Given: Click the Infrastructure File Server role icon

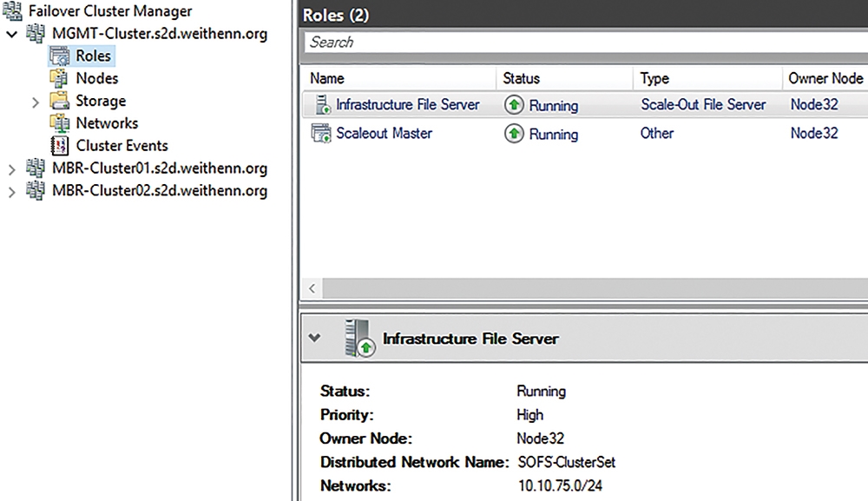Looking at the screenshot, I should tap(323, 105).
